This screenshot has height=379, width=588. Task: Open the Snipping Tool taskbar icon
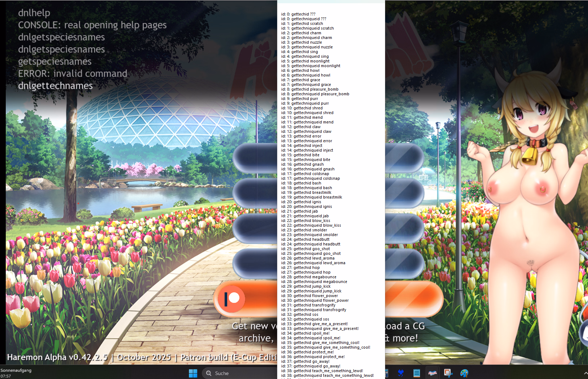[448, 373]
